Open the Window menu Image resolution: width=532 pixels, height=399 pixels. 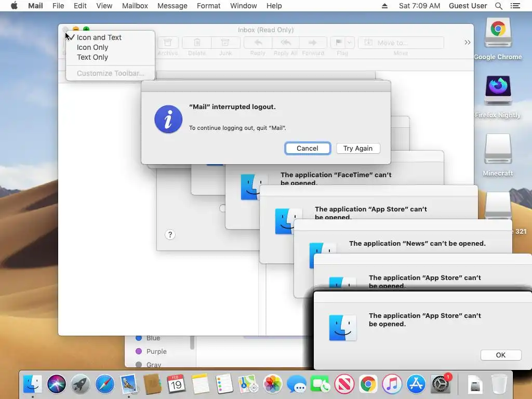(243, 6)
